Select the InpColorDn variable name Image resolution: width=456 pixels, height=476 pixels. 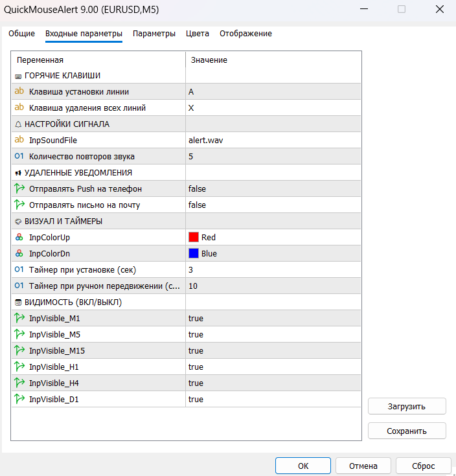pos(49,253)
